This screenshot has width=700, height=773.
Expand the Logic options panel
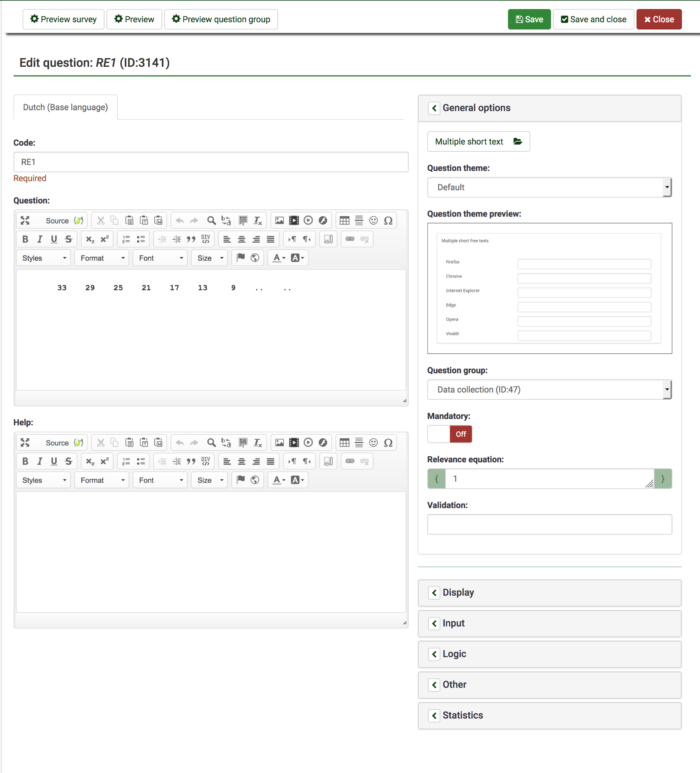pyautogui.click(x=549, y=654)
